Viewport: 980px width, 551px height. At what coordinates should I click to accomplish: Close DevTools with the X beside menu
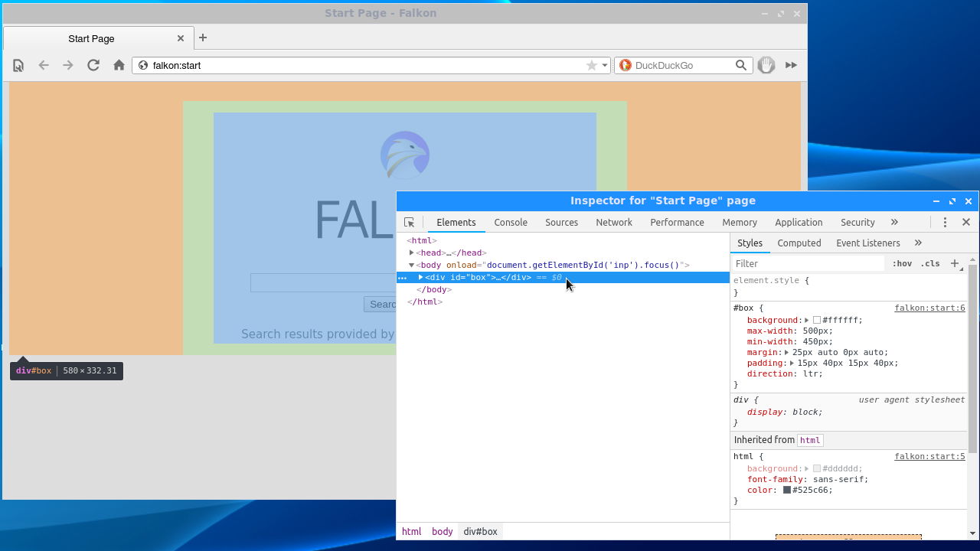(966, 223)
